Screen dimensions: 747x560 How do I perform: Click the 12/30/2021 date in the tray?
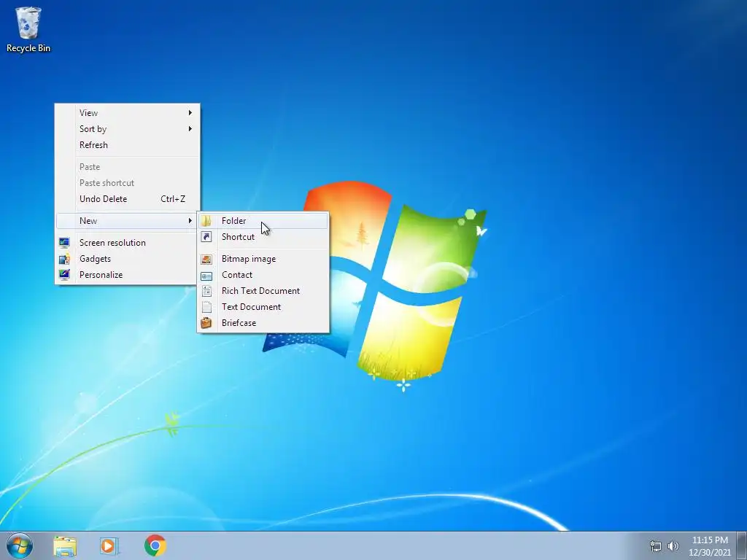click(710, 553)
